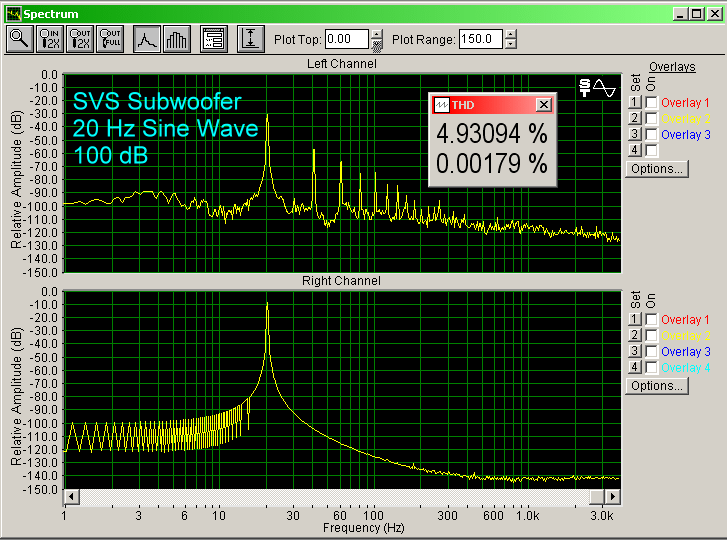Decrease Plot Range with down arrow
727x540 pixels.
511,45
